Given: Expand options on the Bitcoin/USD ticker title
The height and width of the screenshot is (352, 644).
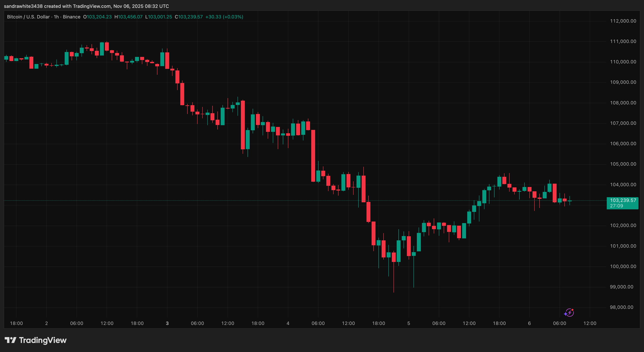Looking at the screenshot, I should [x=28, y=17].
